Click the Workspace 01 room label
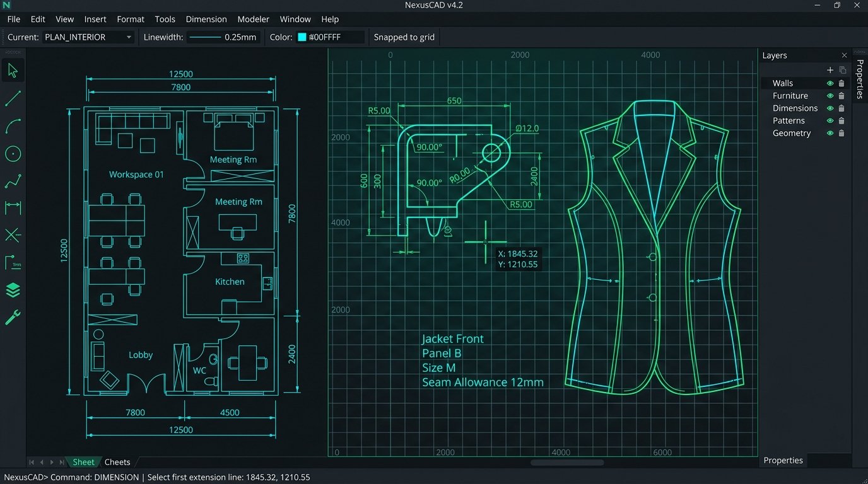The image size is (868, 484). click(136, 175)
